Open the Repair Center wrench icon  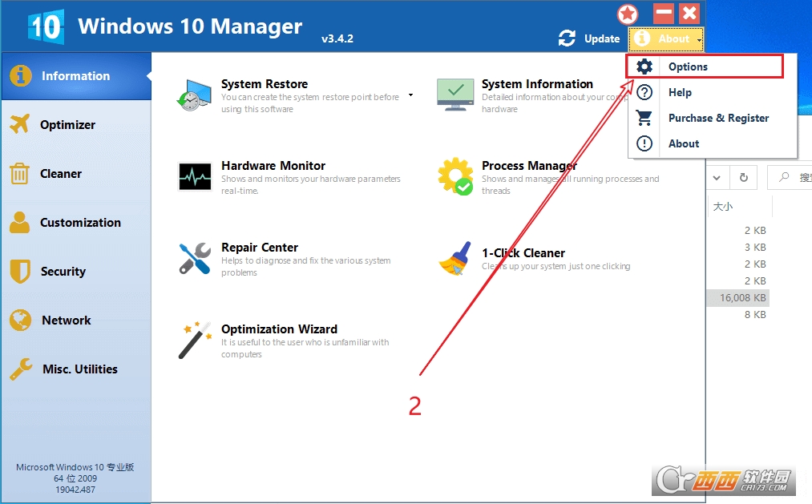tap(194, 259)
